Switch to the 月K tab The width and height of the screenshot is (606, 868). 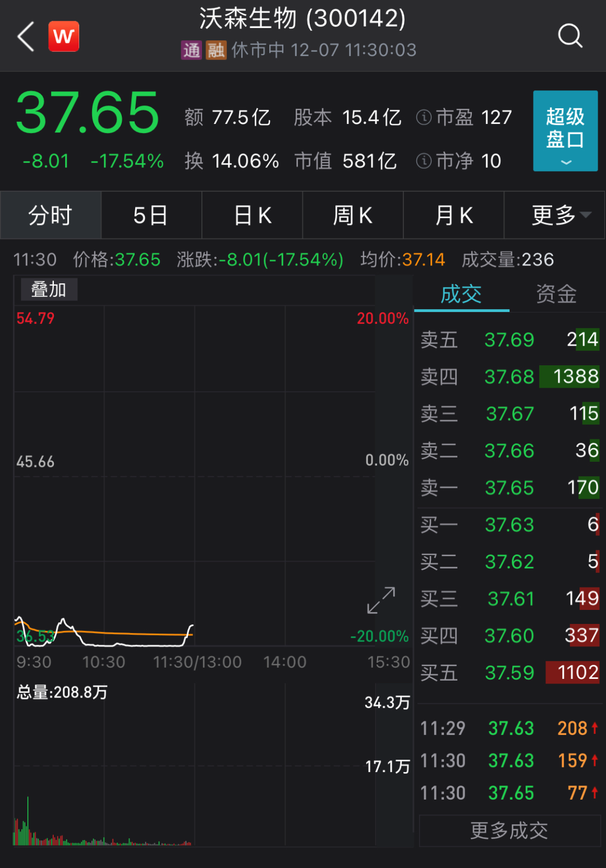454,215
